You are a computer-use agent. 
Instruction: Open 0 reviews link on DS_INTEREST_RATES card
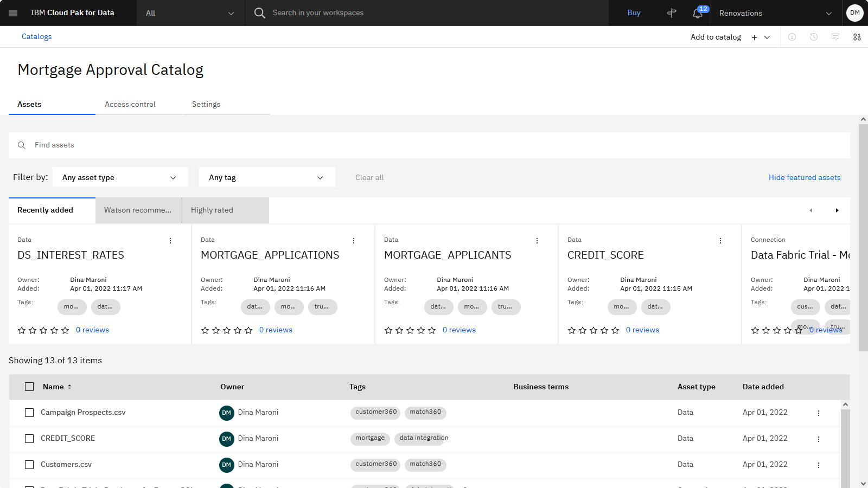(92, 330)
